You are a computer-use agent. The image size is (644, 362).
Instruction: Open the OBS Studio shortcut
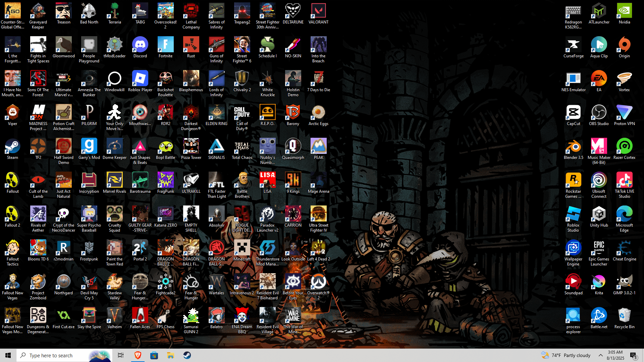pos(599,115)
